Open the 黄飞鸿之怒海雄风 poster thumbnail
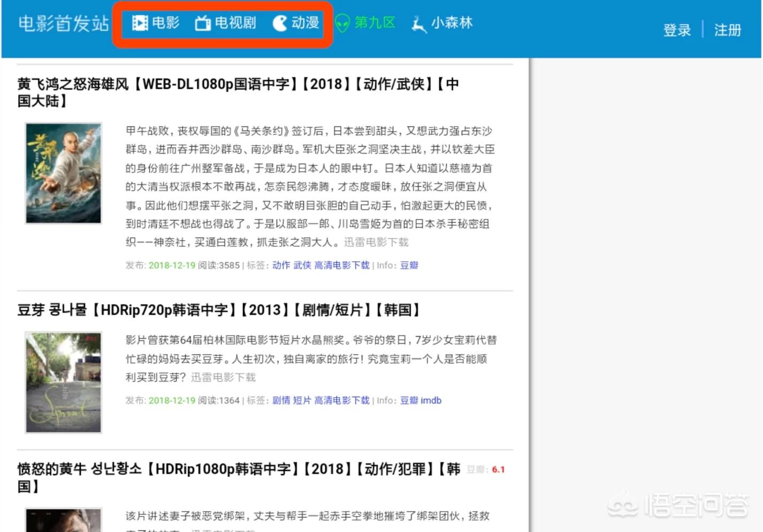The image size is (763, 532). (x=63, y=173)
